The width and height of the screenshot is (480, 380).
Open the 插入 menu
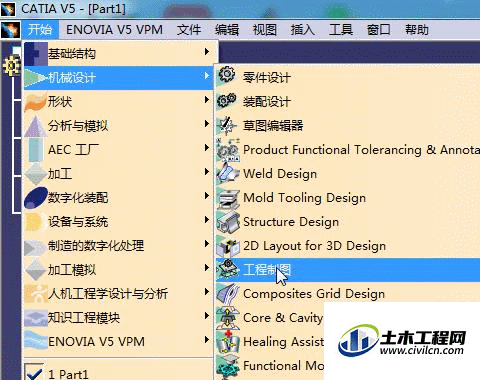point(303,30)
